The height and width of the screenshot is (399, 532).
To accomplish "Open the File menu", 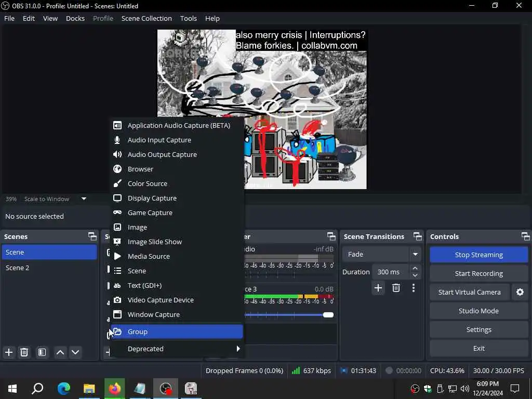I will [9, 18].
